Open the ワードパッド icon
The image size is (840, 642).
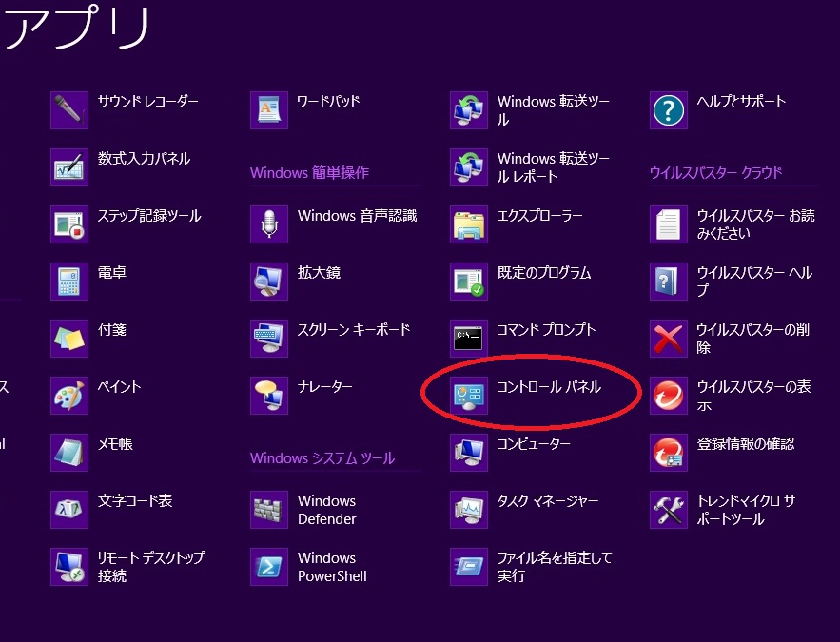269,110
